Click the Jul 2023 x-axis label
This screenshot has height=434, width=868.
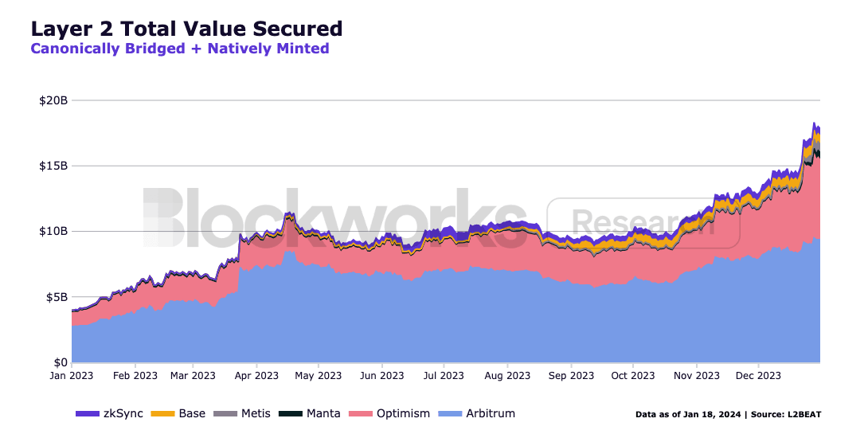click(443, 376)
